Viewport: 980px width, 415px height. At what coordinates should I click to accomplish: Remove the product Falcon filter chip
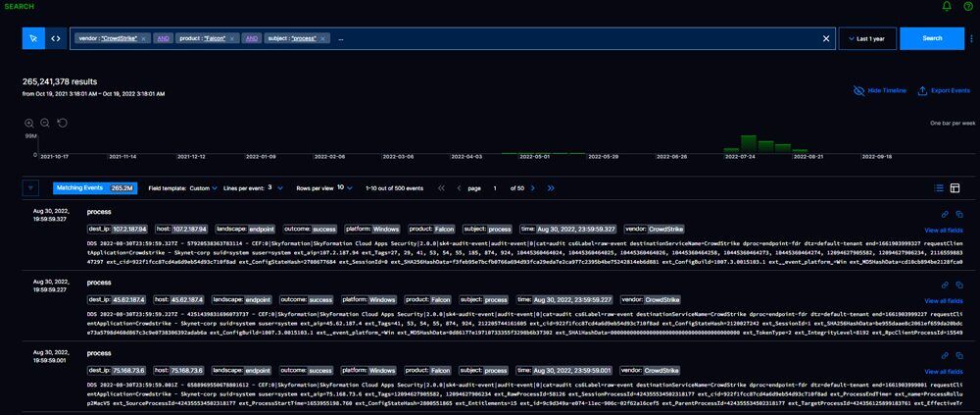pyautogui.click(x=232, y=38)
